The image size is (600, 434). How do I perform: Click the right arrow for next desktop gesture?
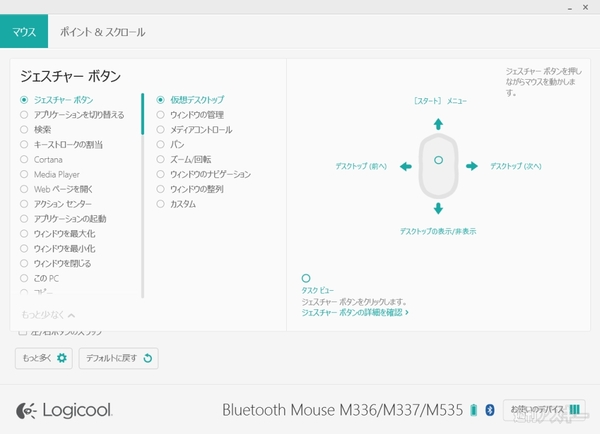pos(472,166)
